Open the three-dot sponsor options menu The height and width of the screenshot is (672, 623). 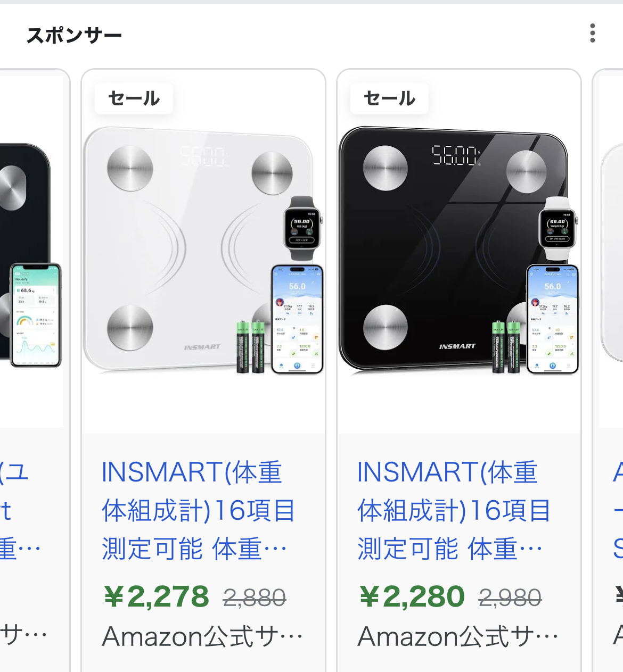[593, 33]
